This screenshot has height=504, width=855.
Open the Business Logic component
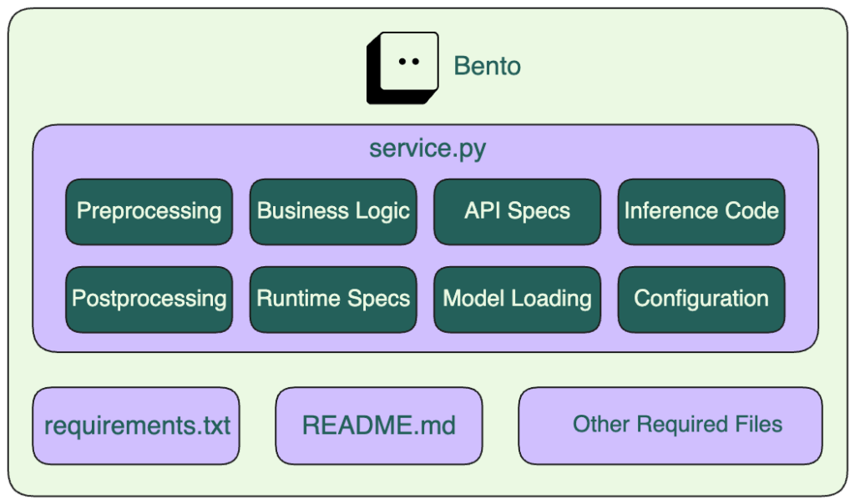[333, 211]
